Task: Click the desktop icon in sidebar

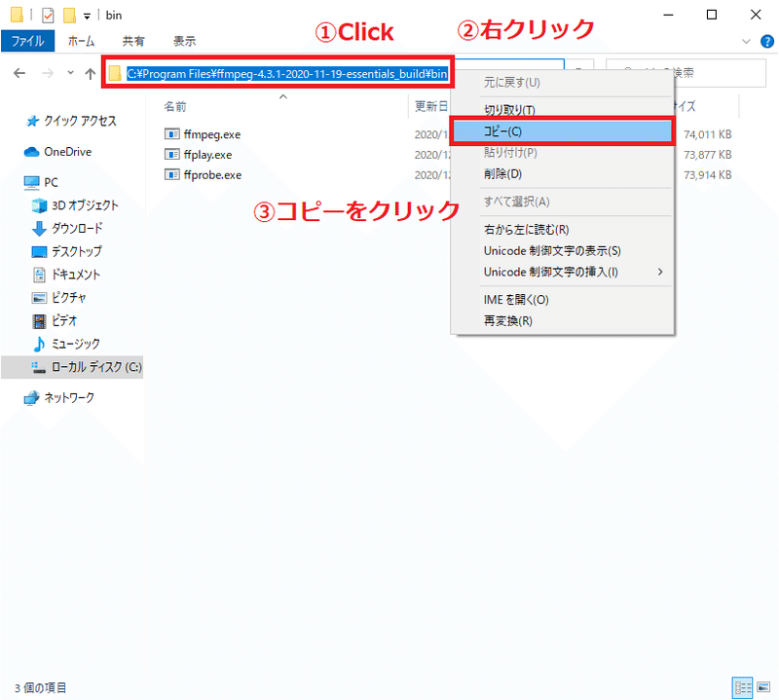Action: pos(39,252)
